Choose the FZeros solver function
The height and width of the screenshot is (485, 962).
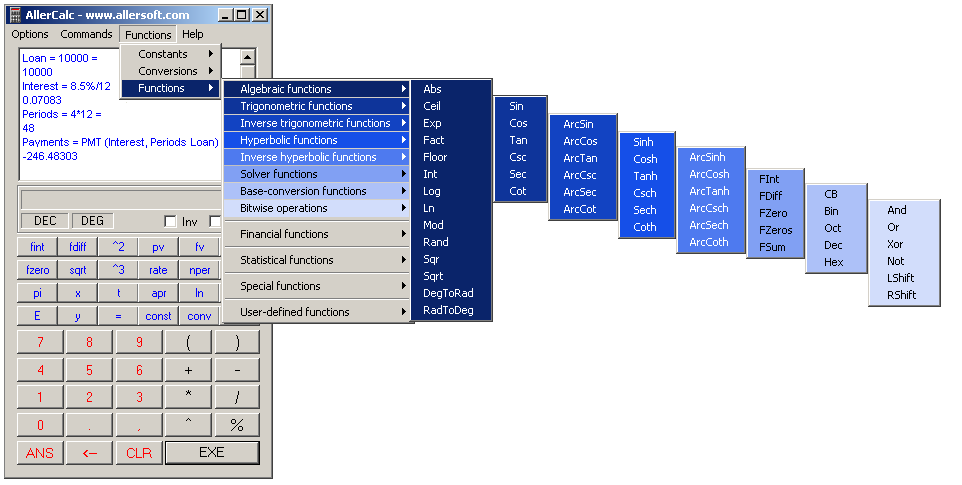[775, 230]
